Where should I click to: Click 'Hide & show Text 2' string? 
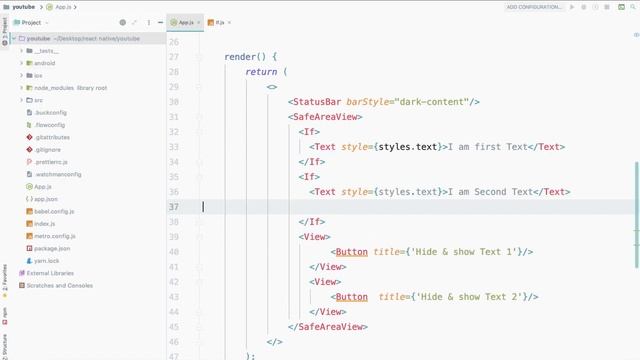469,297
